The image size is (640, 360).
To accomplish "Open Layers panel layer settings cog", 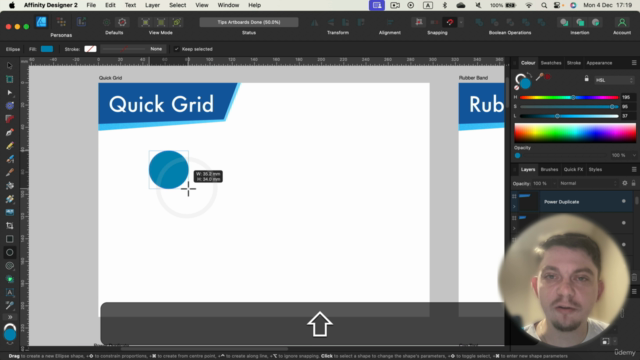I will pos(624,183).
